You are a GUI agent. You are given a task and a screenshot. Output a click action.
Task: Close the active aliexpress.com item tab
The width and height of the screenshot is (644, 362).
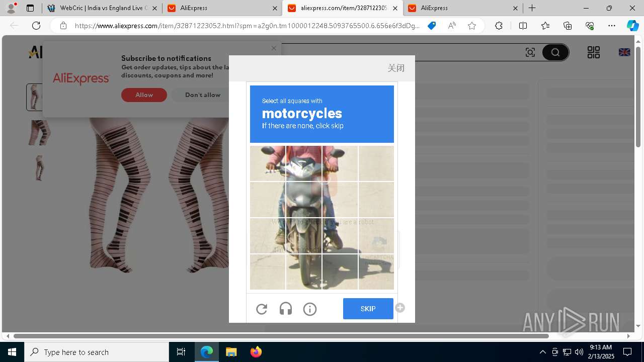(395, 8)
